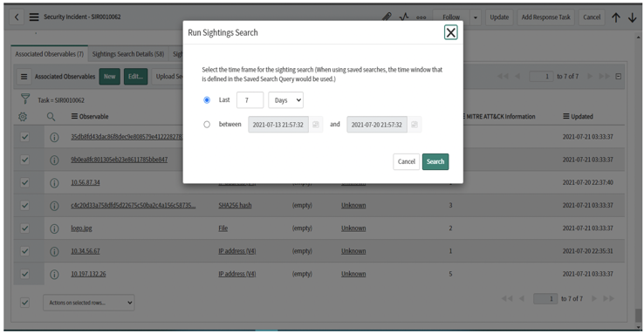Click the Follow button

(x=451, y=17)
